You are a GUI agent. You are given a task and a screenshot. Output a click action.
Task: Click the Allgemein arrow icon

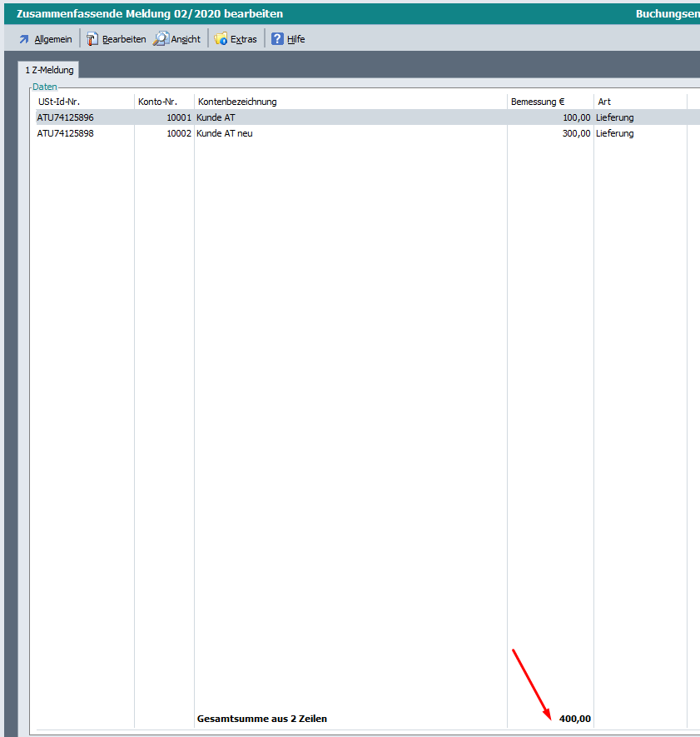click(x=24, y=39)
